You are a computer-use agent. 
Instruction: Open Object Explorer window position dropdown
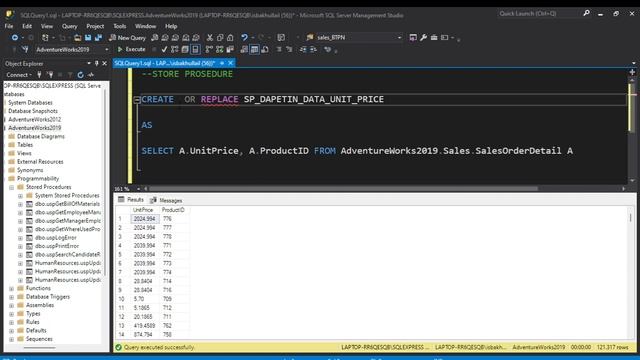pyautogui.click(x=89, y=64)
